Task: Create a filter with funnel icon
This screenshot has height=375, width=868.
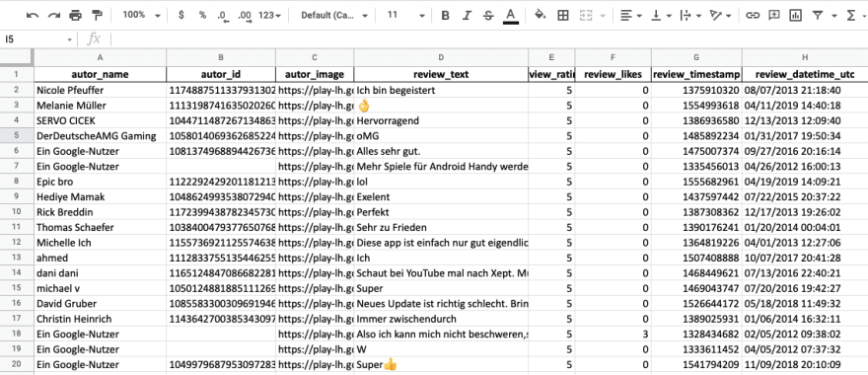Action: coord(818,16)
